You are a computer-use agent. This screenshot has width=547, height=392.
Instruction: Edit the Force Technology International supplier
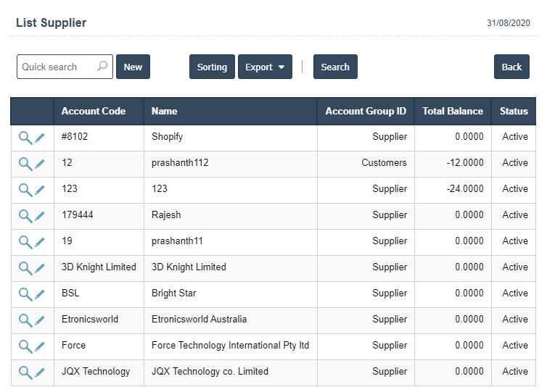click(40, 346)
